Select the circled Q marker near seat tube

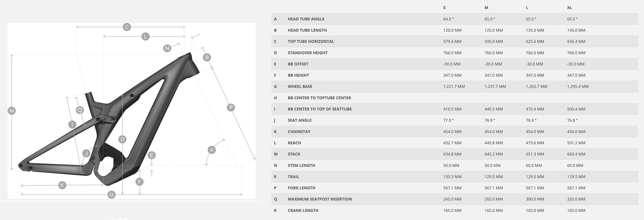(x=80, y=110)
